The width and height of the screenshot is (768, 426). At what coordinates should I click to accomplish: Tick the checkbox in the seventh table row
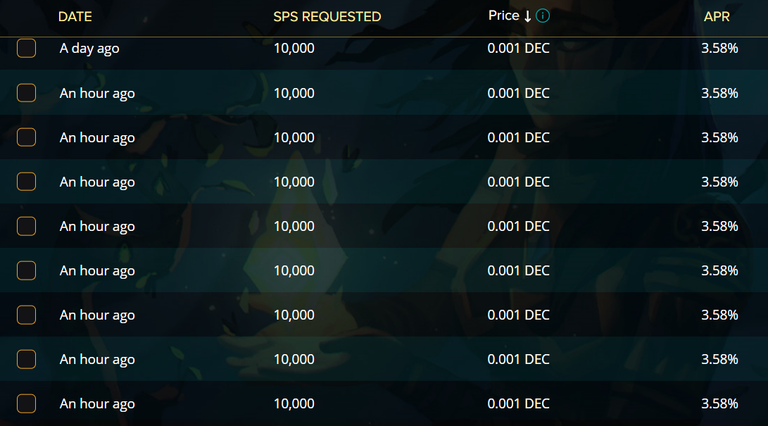point(27,315)
